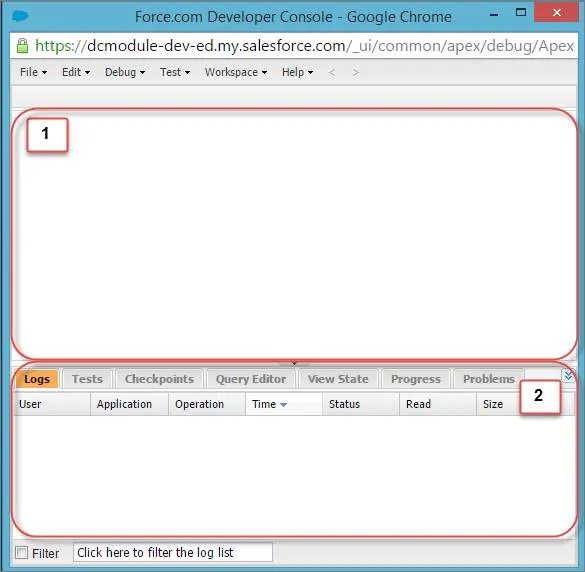This screenshot has height=572, width=585.
Task: Open the Debug menu
Action: point(125,72)
